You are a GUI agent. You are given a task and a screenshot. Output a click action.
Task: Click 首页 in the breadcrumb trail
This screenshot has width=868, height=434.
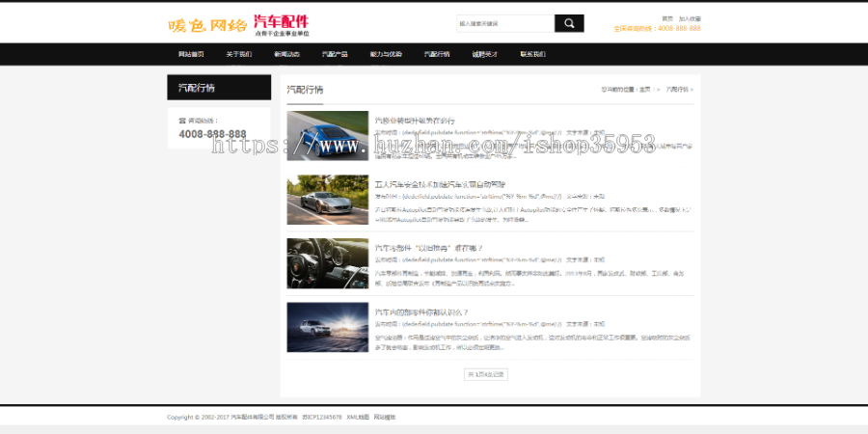(x=645, y=90)
